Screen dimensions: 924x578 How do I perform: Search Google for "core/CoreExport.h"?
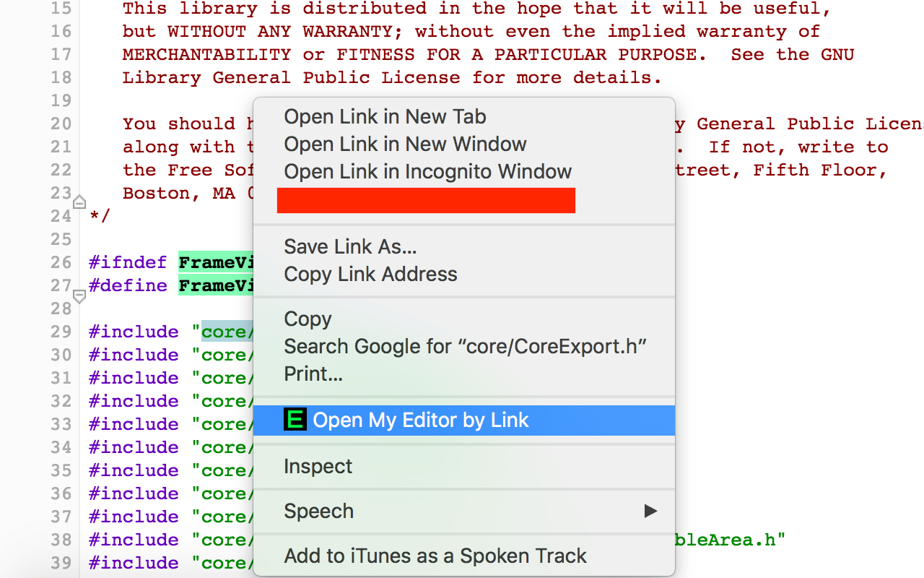464,347
